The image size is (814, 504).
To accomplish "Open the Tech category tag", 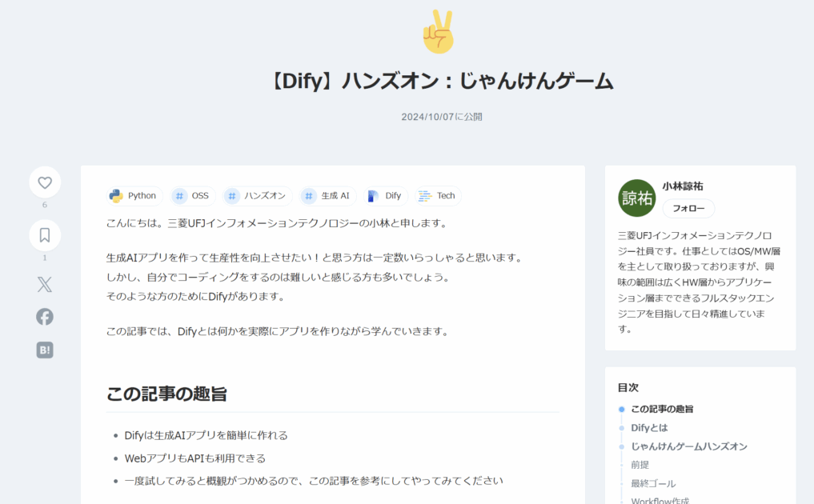I will [x=438, y=196].
